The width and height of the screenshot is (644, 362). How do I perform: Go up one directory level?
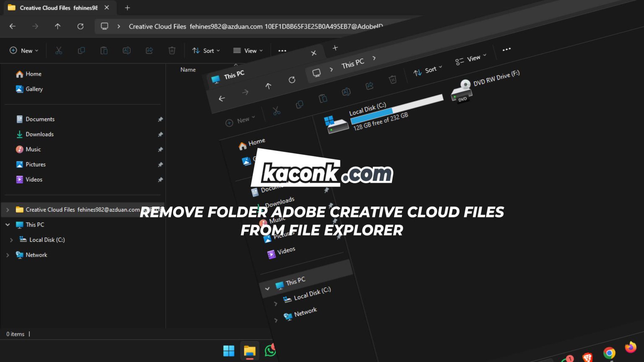coord(58,26)
